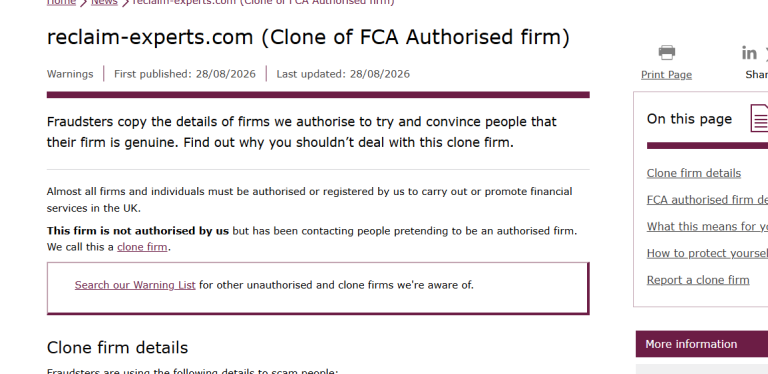Open 'What this means for you' link
Screen dimensions: 768x374
pyautogui.click(x=707, y=227)
